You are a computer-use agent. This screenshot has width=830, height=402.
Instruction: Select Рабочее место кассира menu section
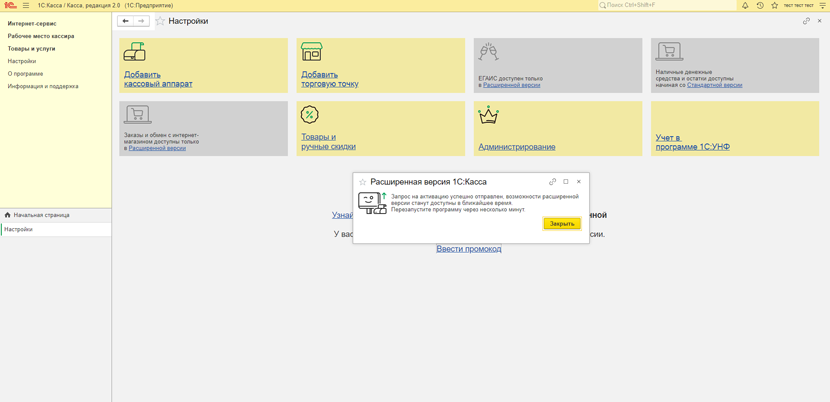pyautogui.click(x=41, y=36)
